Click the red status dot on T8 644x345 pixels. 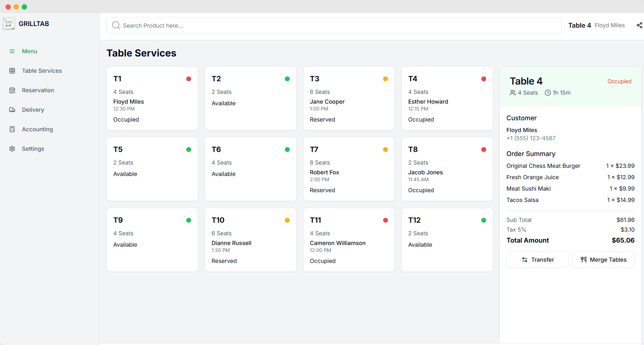[x=483, y=150]
